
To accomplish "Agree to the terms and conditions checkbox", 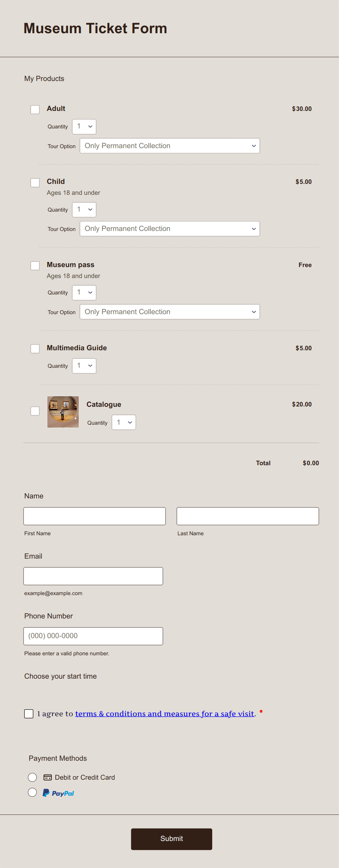I will (x=28, y=714).
